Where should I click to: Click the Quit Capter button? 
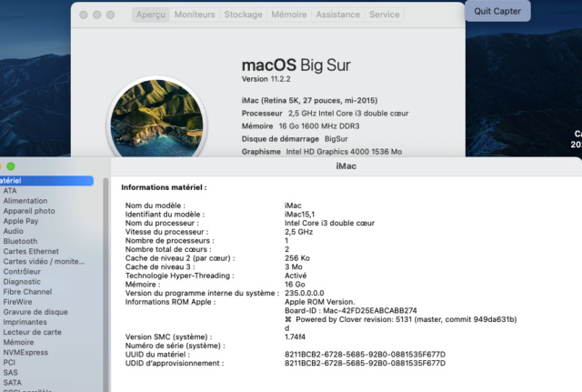tap(497, 11)
